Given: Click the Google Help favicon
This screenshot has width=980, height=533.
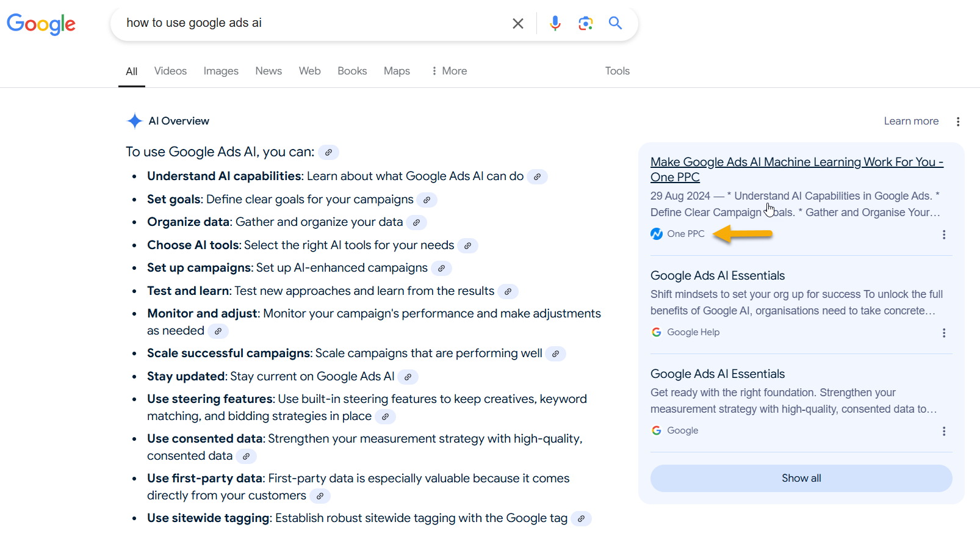Looking at the screenshot, I should click(657, 332).
